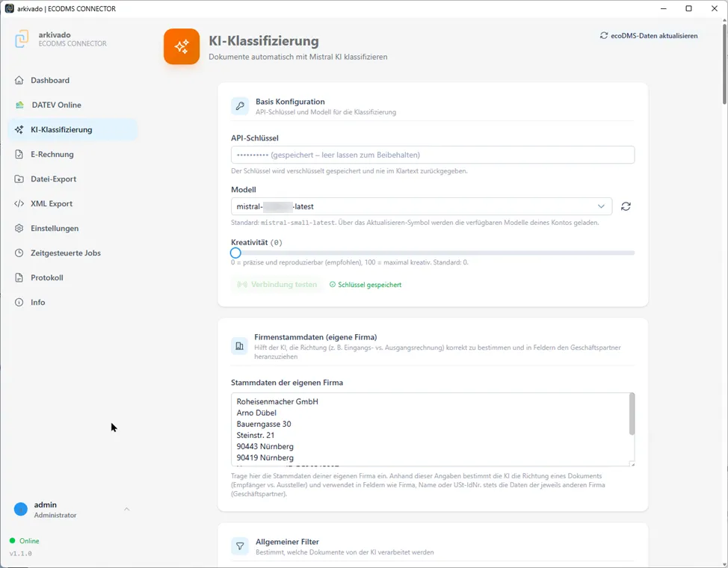The height and width of the screenshot is (568, 728).
Task: Click the Info circle icon
Action: tap(19, 302)
